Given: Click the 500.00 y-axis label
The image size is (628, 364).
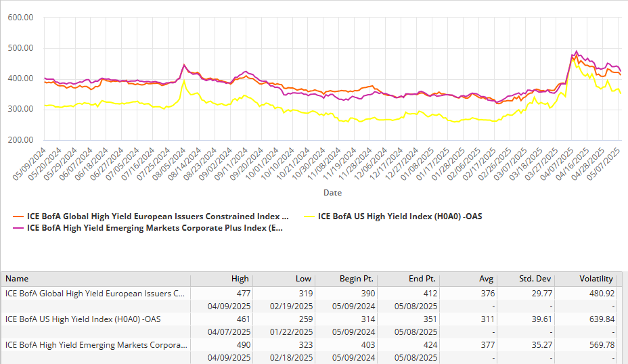Looking at the screenshot, I should coord(20,48).
